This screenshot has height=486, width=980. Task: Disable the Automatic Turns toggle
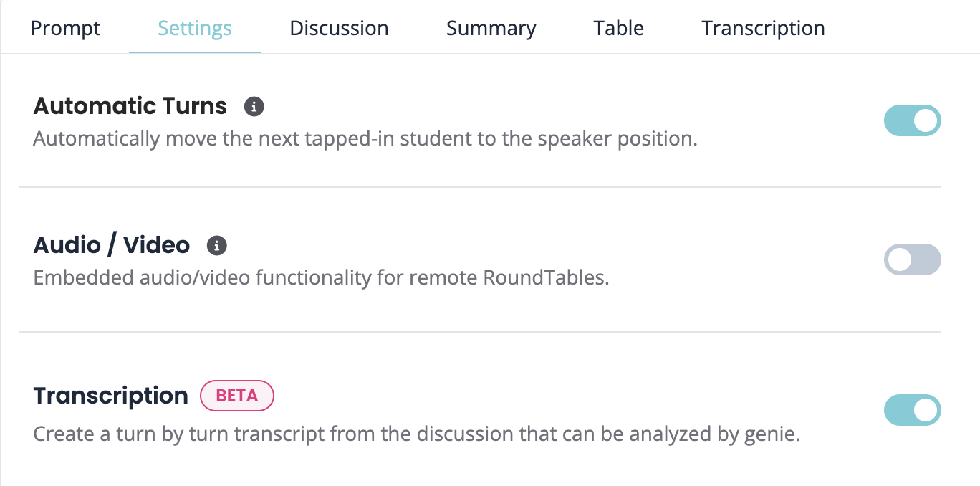pos(912,121)
